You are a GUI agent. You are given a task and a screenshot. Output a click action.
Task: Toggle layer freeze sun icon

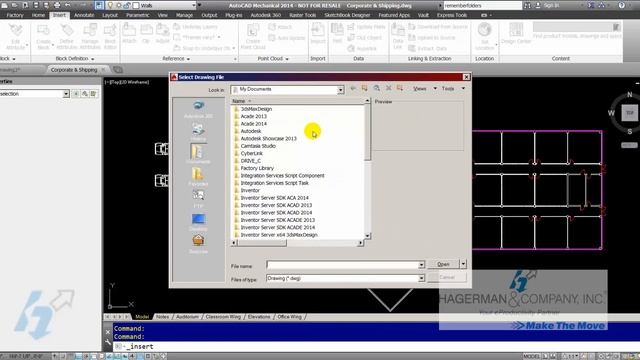119,5
